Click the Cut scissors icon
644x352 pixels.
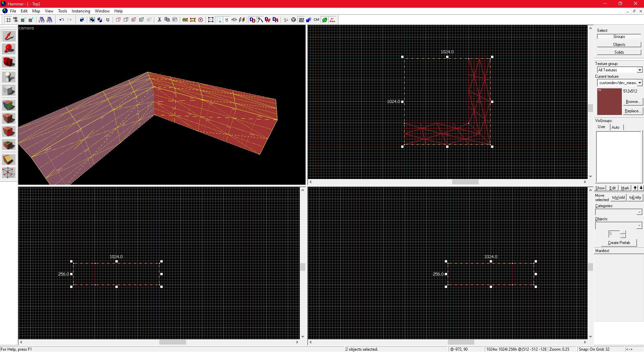click(x=159, y=20)
